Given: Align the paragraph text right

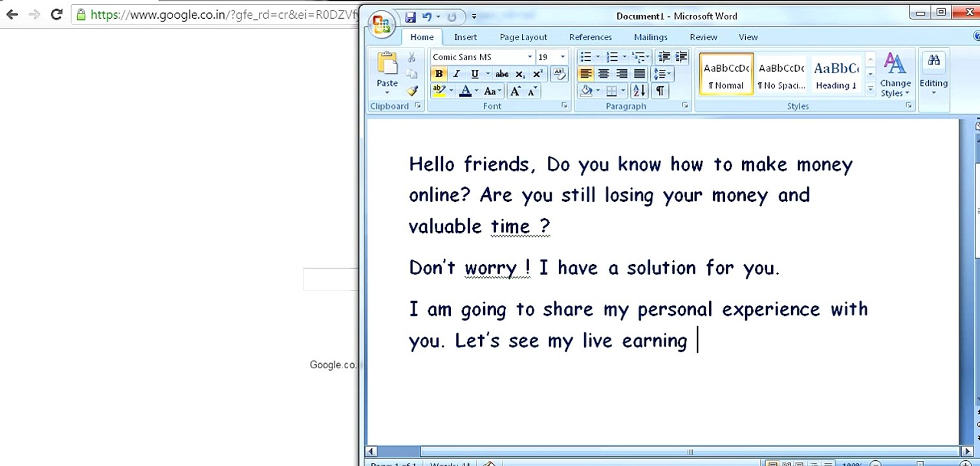Looking at the screenshot, I should tap(622, 74).
